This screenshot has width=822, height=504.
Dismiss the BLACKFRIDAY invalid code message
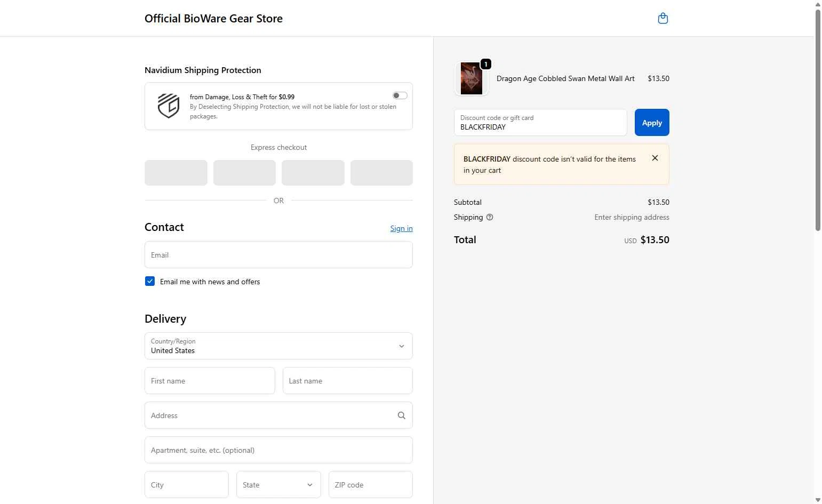click(x=655, y=158)
